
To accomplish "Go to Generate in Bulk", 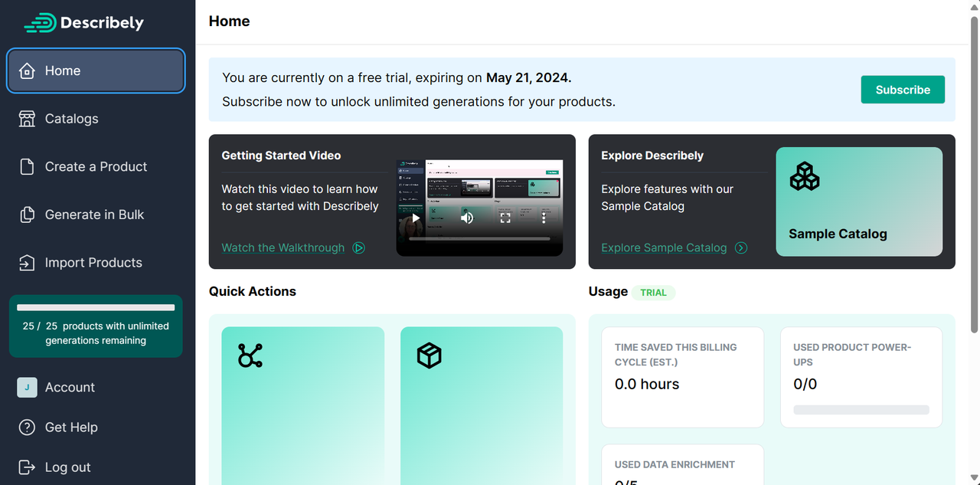I will point(96,215).
